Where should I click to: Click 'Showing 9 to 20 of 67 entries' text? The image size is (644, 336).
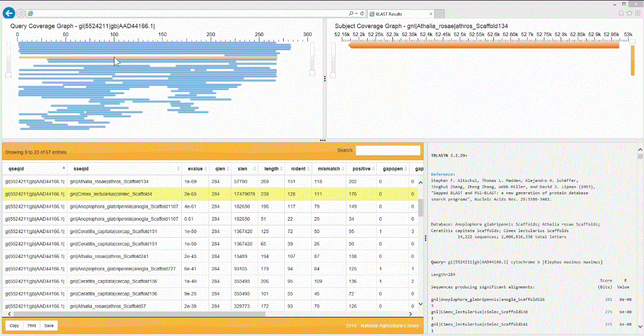(36, 152)
